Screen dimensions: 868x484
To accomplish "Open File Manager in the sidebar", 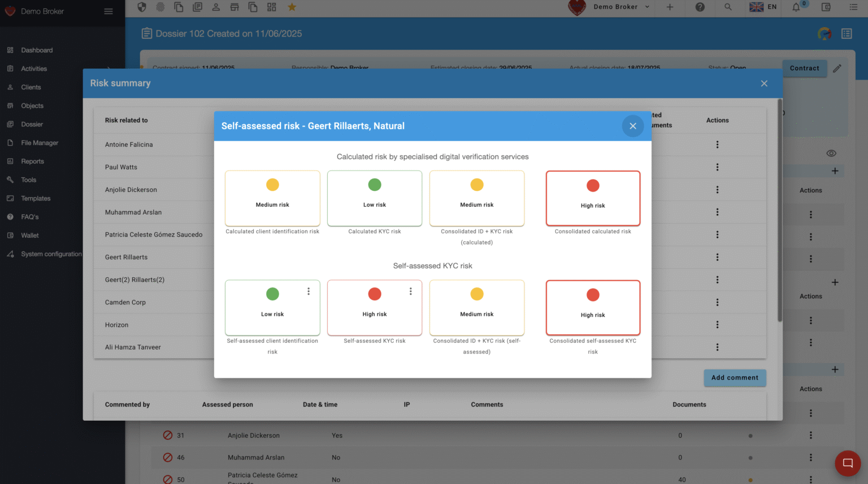I will coord(40,143).
